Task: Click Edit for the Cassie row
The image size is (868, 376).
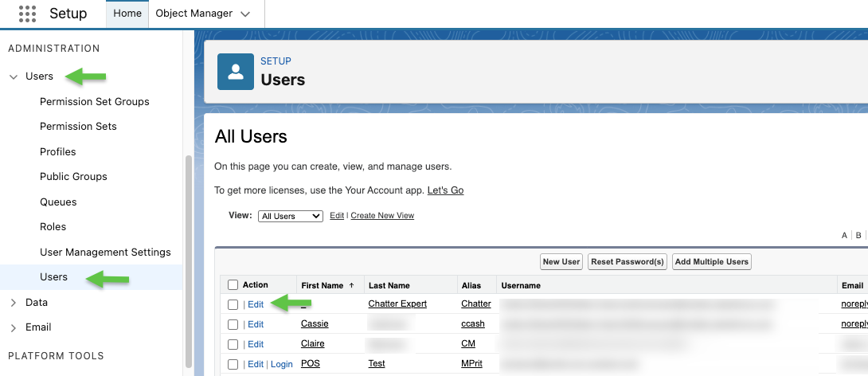Action: click(x=256, y=324)
